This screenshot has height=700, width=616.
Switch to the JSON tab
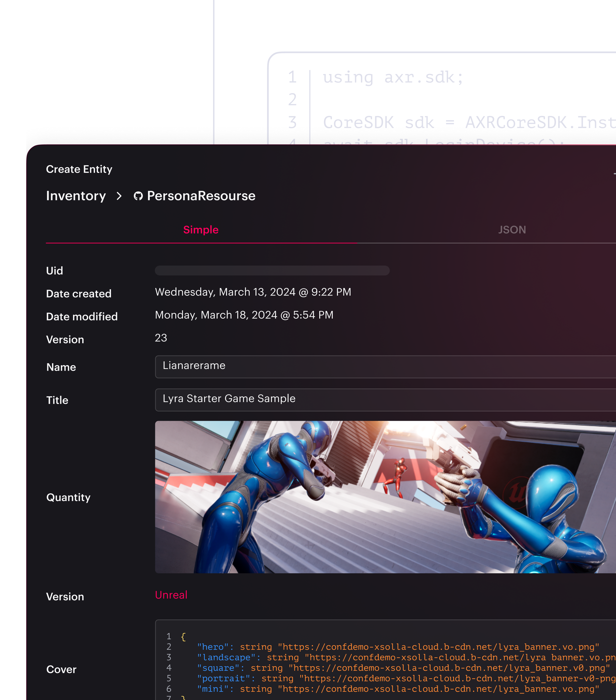pos(512,230)
